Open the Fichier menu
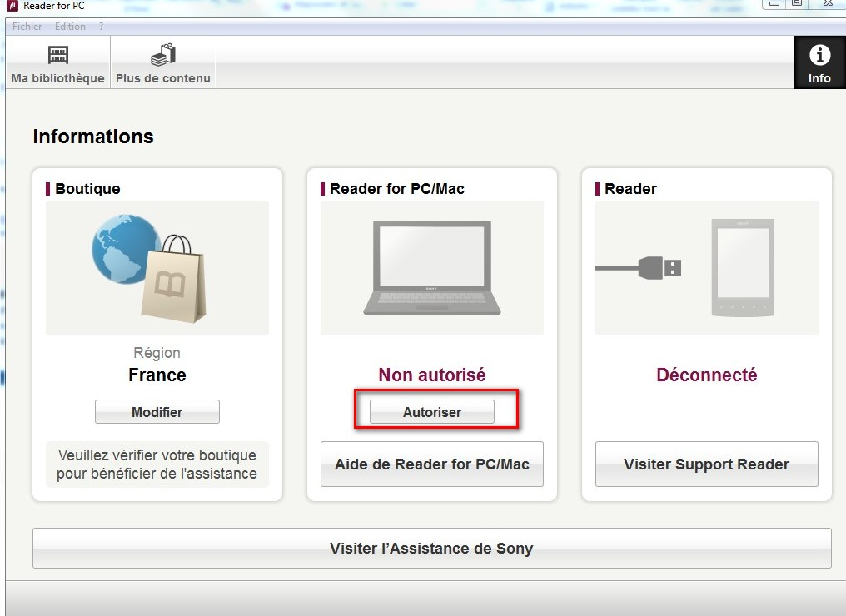Viewport: 846px width, 616px height. [27, 27]
